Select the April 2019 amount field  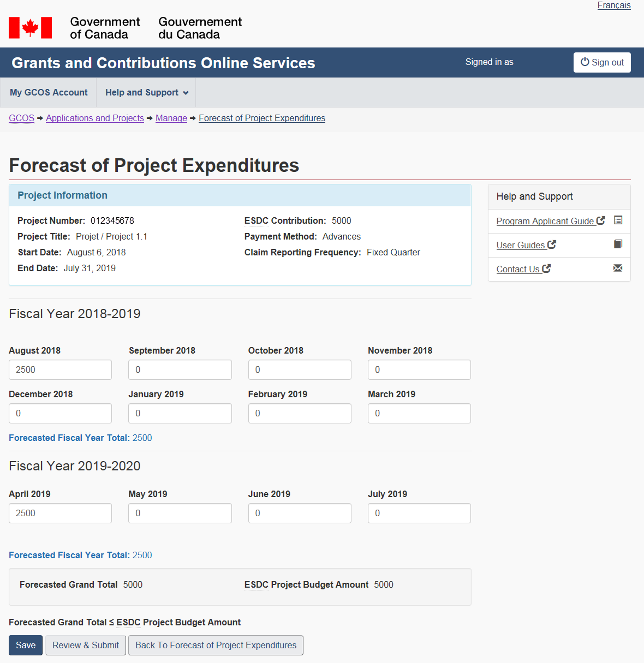tap(60, 513)
